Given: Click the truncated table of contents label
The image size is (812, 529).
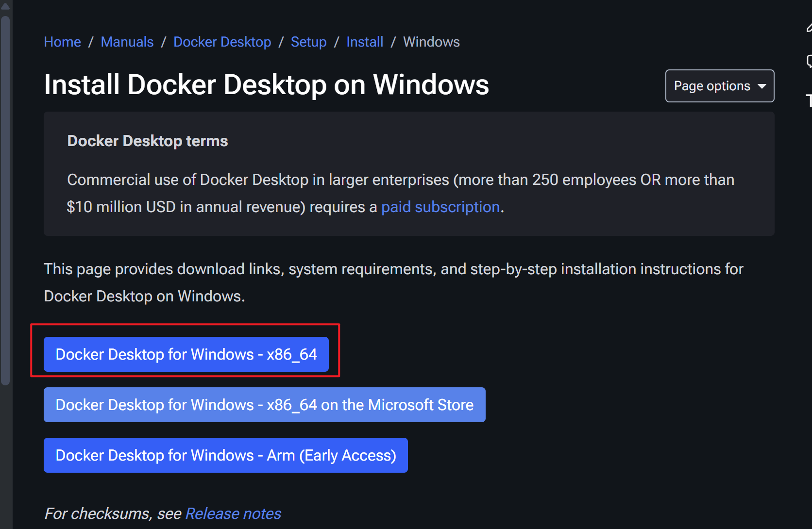Looking at the screenshot, I should [x=809, y=100].
